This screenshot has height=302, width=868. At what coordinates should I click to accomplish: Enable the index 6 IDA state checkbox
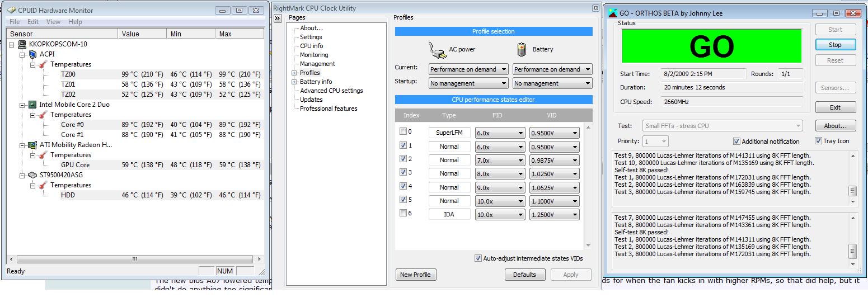point(403,213)
